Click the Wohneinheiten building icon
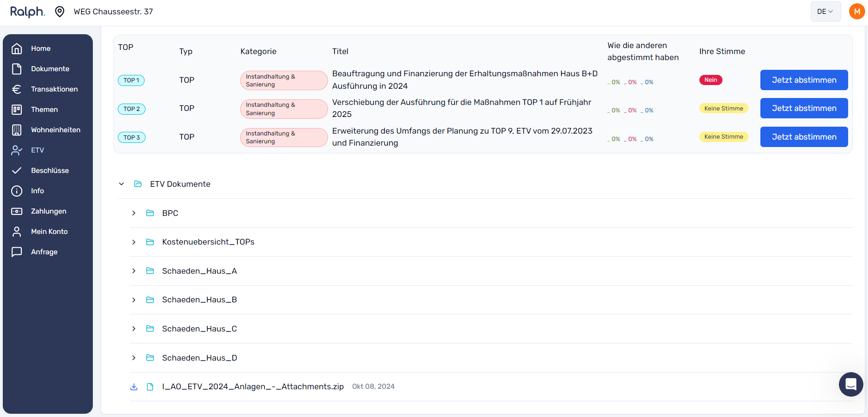This screenshot has height=417, width=868. tap(17, 130)
